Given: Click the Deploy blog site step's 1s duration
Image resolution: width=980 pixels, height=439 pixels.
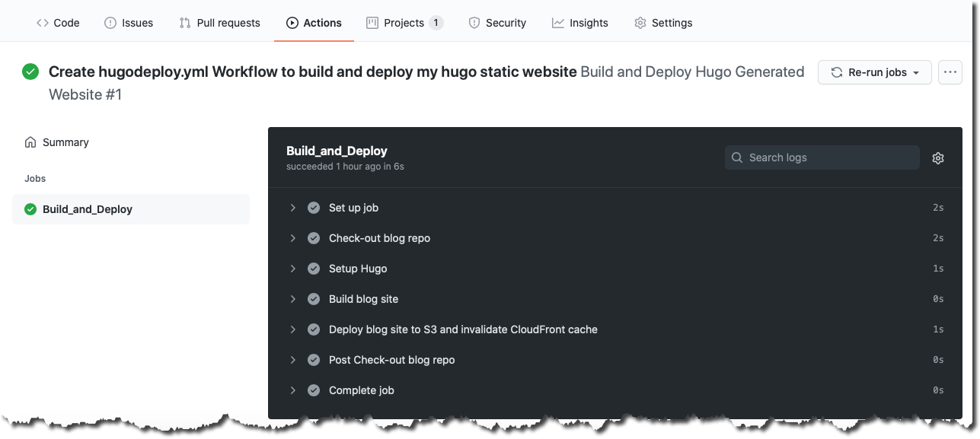Looking at the screenshot, I should pos(938,329).
